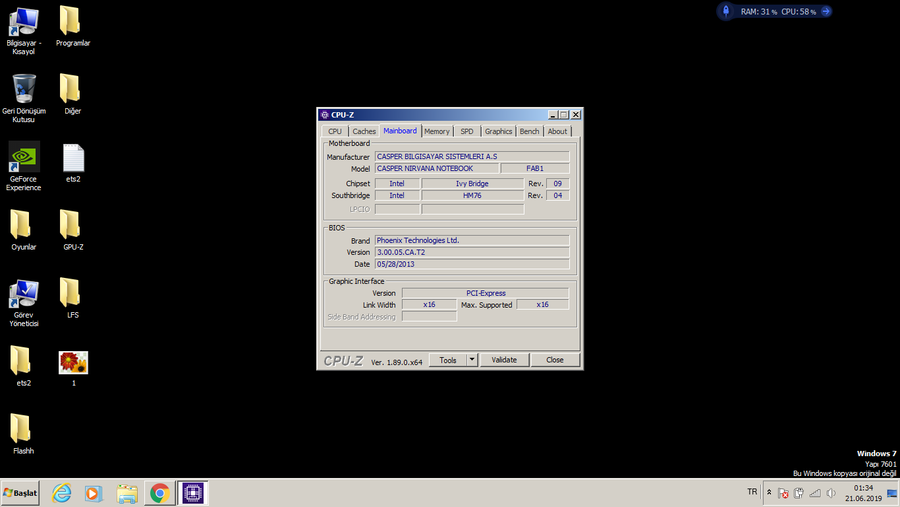Expand the Tools dropdown arrow

tap(472, 360)
